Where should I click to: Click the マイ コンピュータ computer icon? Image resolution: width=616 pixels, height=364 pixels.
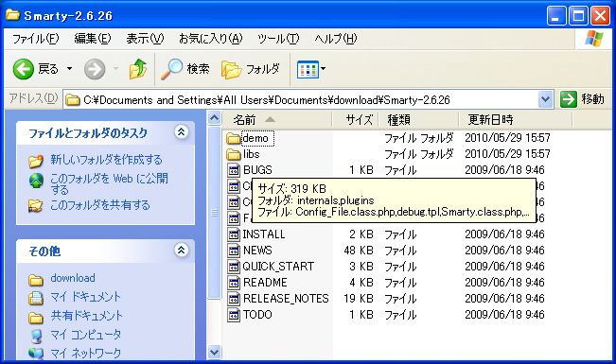coord(36,337)
